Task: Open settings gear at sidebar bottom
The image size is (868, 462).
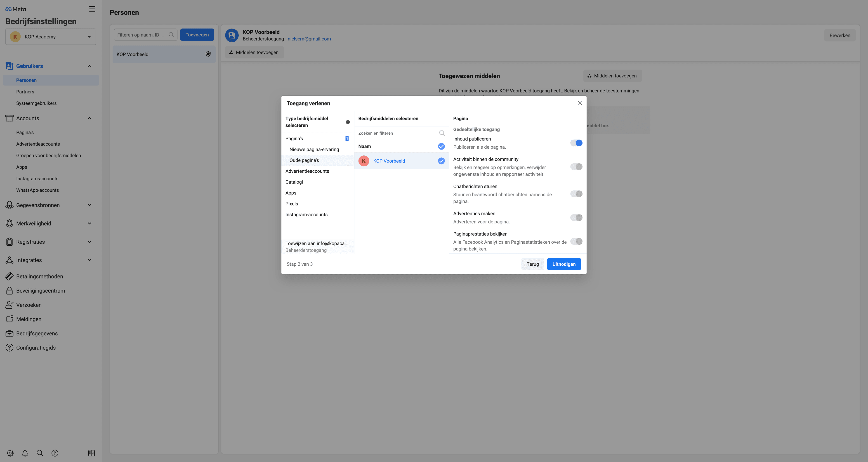Action: coord(10,453)
